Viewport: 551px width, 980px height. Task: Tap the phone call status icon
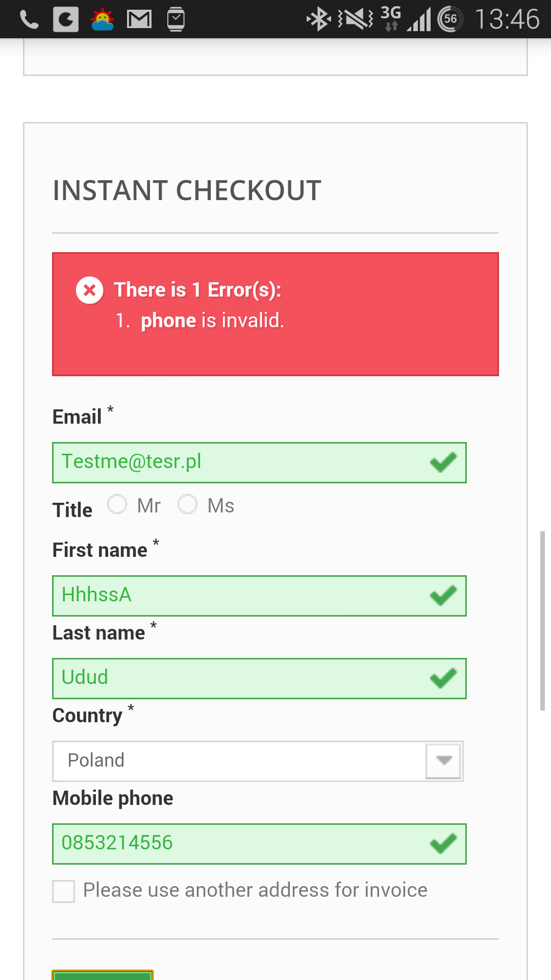pos(29,20)
